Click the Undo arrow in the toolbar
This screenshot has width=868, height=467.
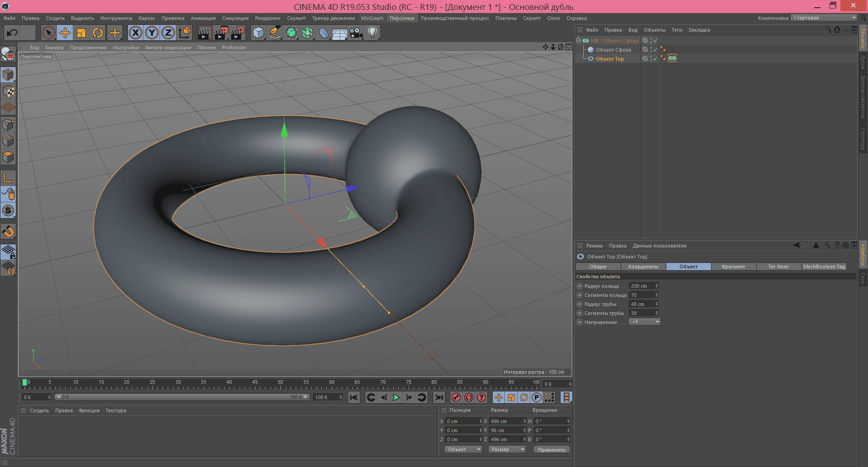[x=12, y=33]
